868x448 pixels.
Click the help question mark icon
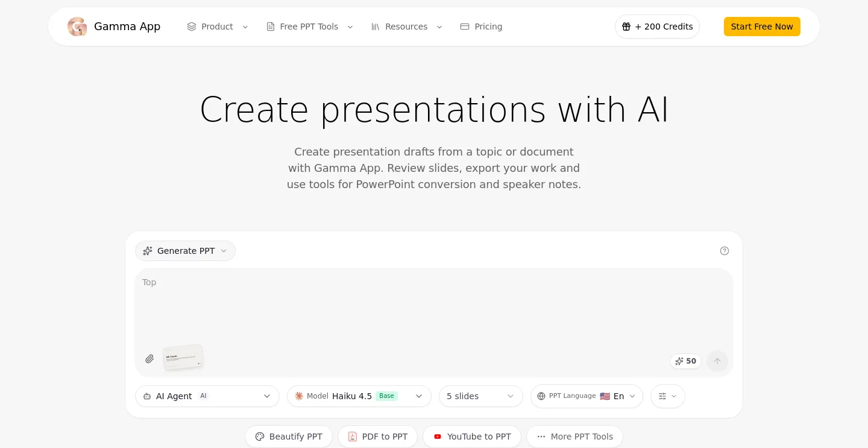[725, 251]
